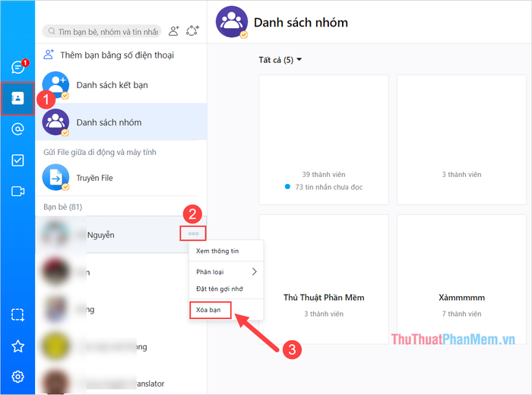Open the Mentions @ sidebar icon
Screen dimensions: 532x395
17,129
